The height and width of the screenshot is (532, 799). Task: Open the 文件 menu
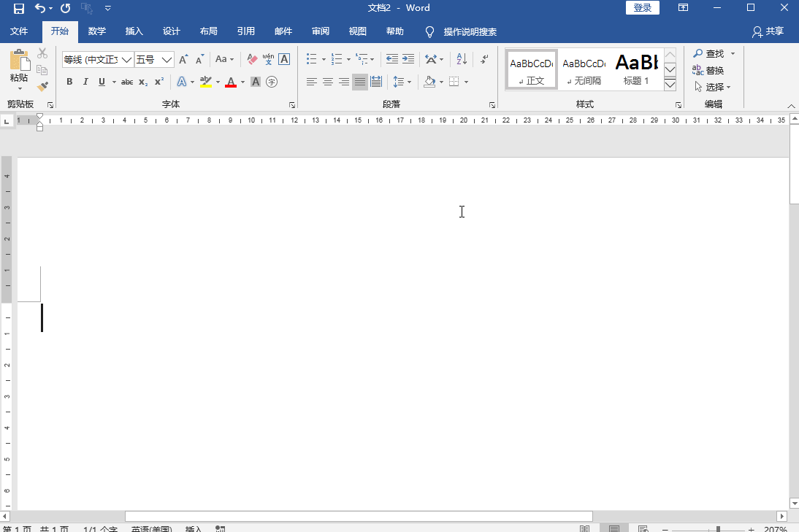click(x=19, y=31)
